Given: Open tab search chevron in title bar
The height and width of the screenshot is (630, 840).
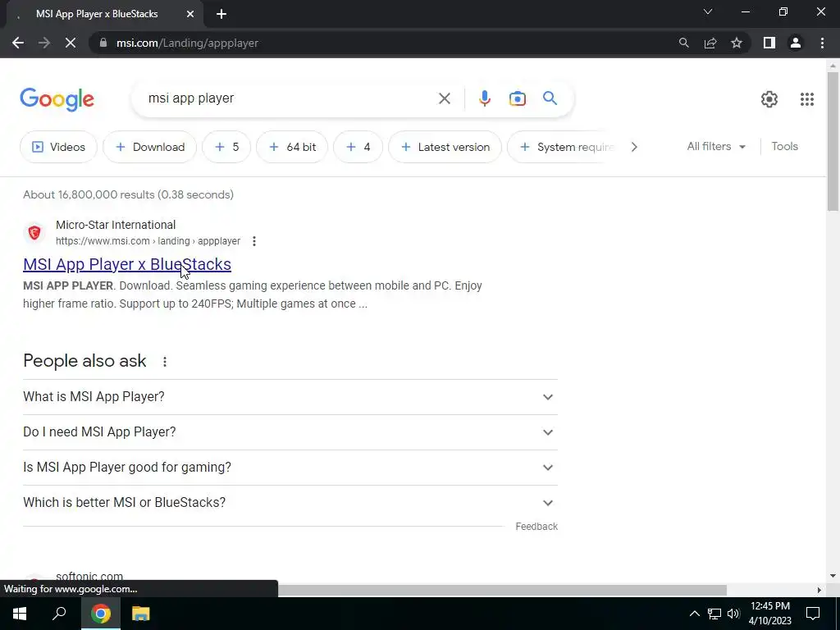Looking at the screenshot, I should tap(708, 11).
